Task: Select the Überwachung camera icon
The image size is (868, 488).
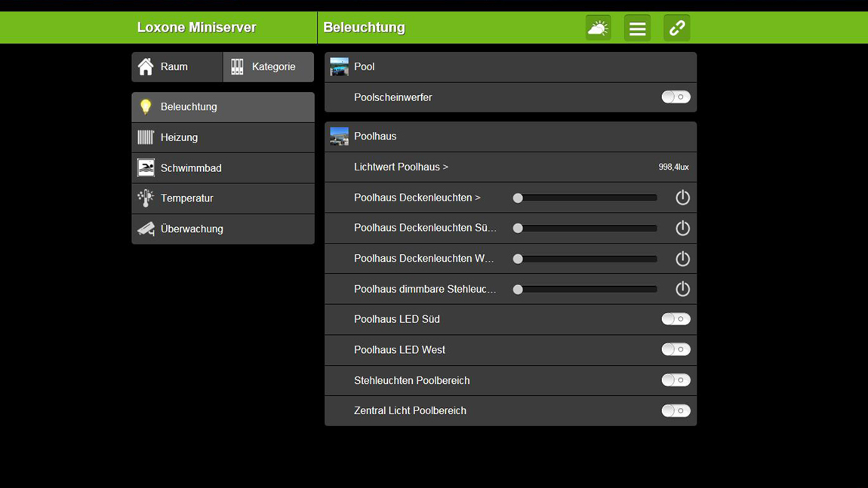Action: pos(146,229)
